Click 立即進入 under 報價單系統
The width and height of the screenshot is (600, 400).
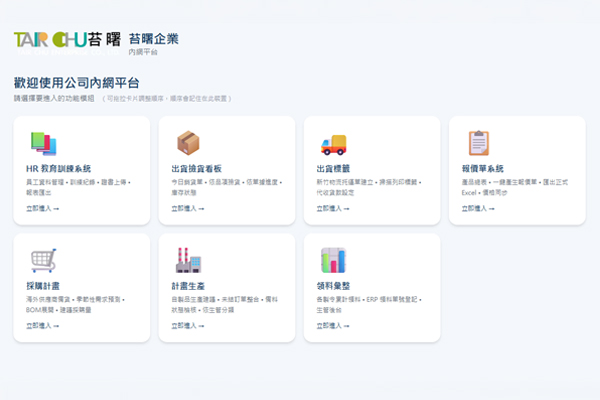(478, 209)
